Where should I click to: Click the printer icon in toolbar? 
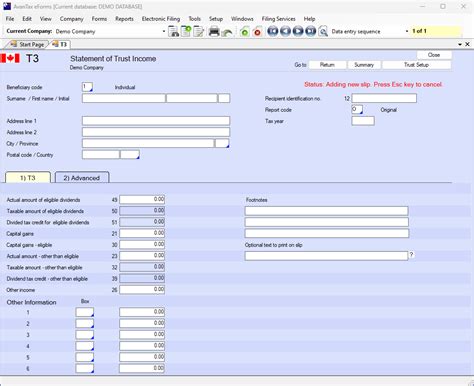coord(214,31)
